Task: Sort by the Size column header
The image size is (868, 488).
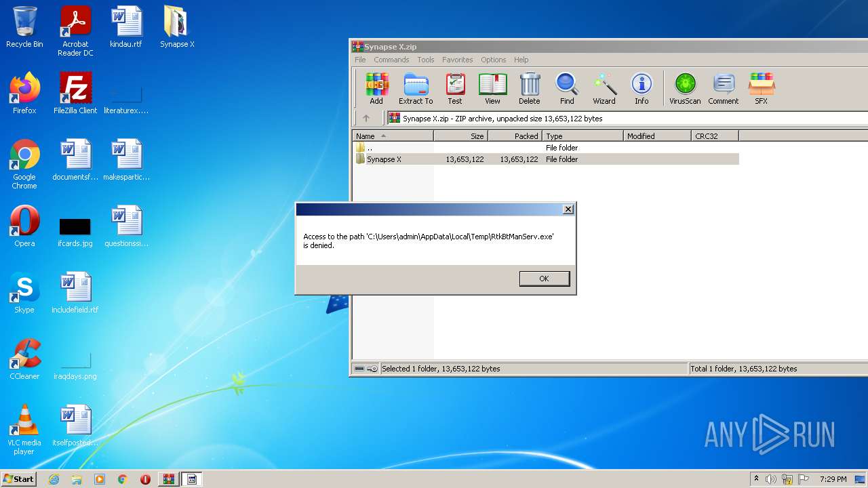Action: tap(461, 136)
